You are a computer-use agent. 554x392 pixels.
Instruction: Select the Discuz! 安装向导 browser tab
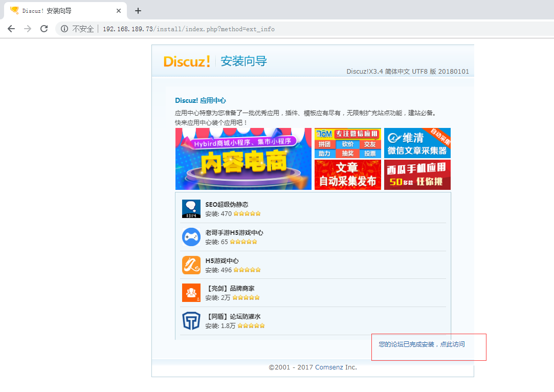pos(65,11)
